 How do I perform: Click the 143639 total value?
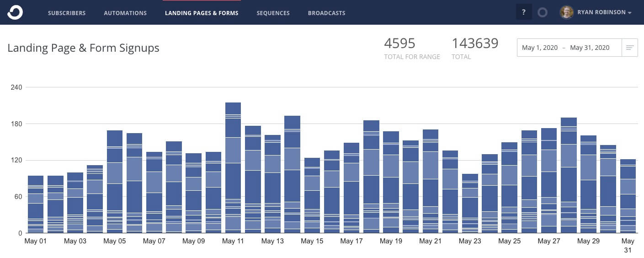tap(475, 43)
